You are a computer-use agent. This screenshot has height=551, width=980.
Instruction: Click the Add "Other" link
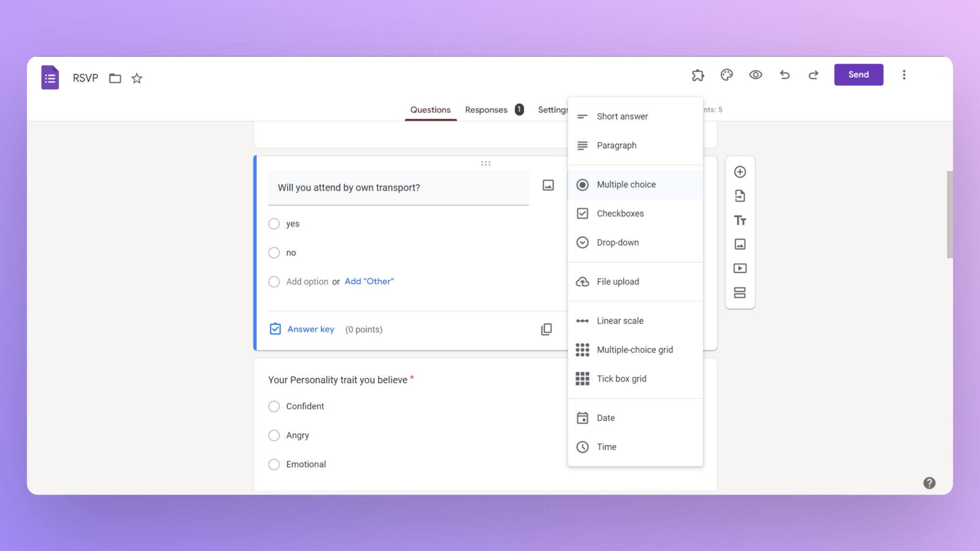pos(369,281)
